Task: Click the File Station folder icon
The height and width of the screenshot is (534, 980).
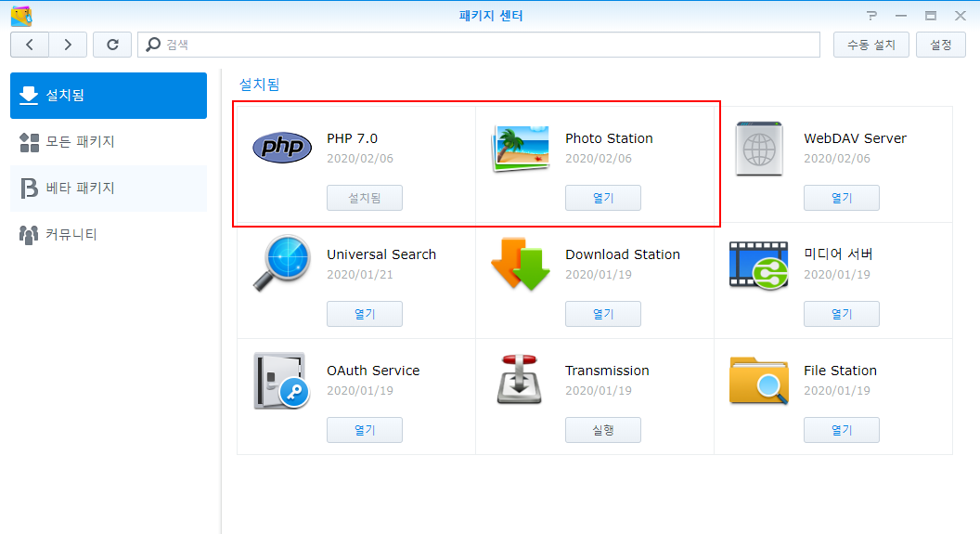Action: click(x=759, y=380)
